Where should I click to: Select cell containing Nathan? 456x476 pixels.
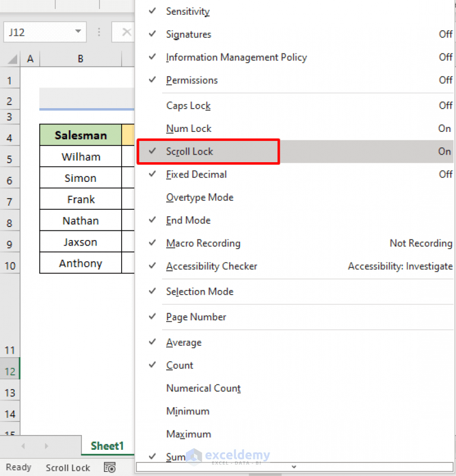[x=80, y=220]
